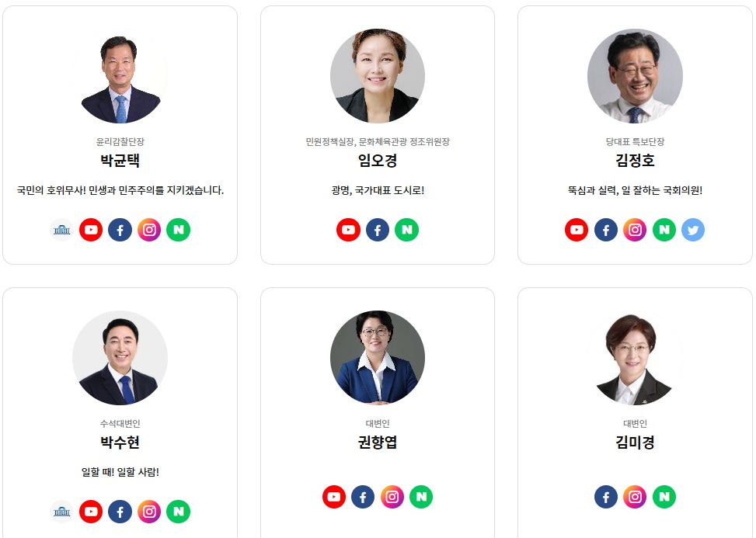Open 김정호's Twitter icon
The image size is (756, 538).
(x=693, y=230)
